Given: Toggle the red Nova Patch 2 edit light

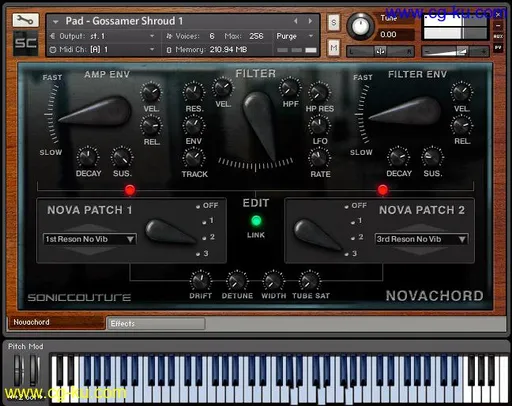Looking at the screenshot, I should pos(382,190).
